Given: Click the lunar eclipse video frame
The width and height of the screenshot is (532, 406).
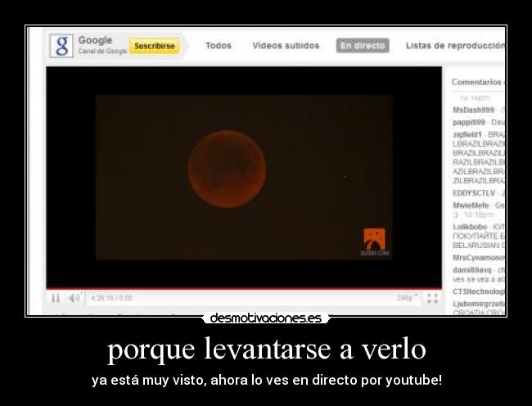Looking at the screenshot, I should pos(244,177).
